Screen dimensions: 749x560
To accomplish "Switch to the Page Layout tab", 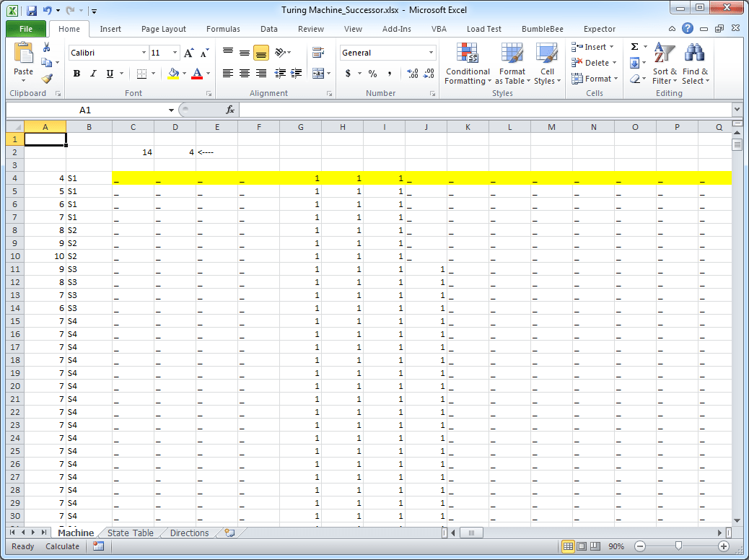I will pos(163,29).
